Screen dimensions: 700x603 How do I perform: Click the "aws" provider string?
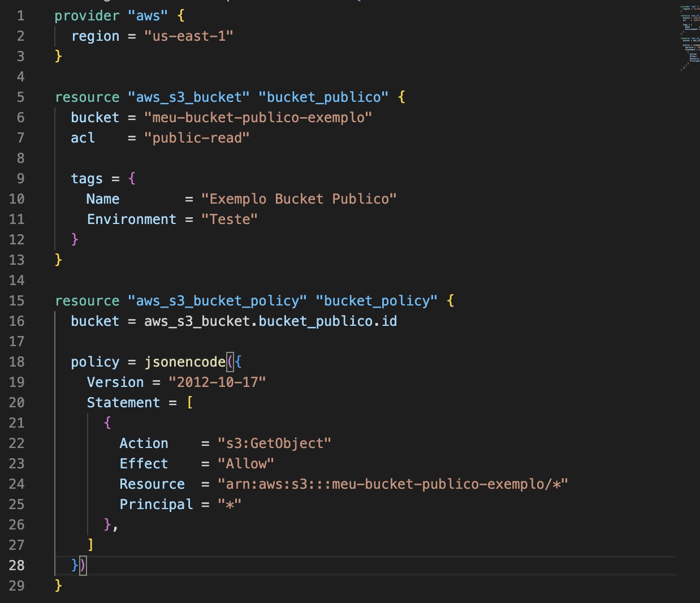click(148, 16)
